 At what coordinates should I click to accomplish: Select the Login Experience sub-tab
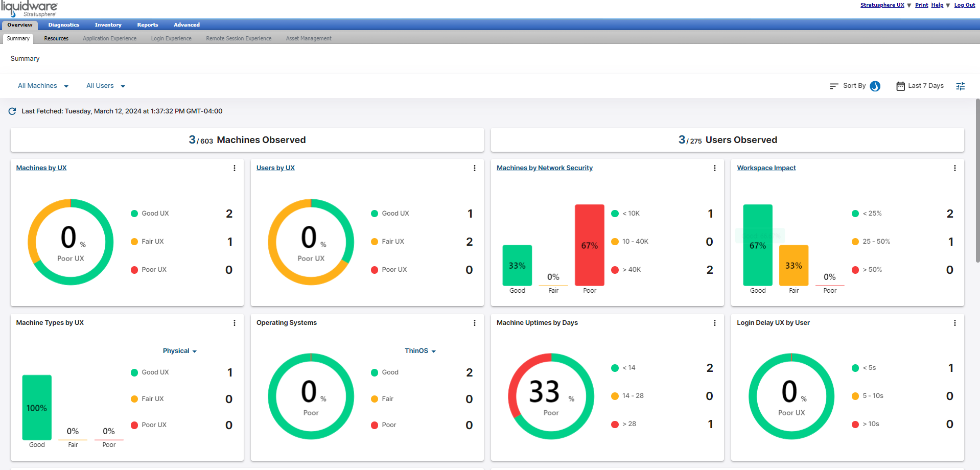(x=171, y=39)
